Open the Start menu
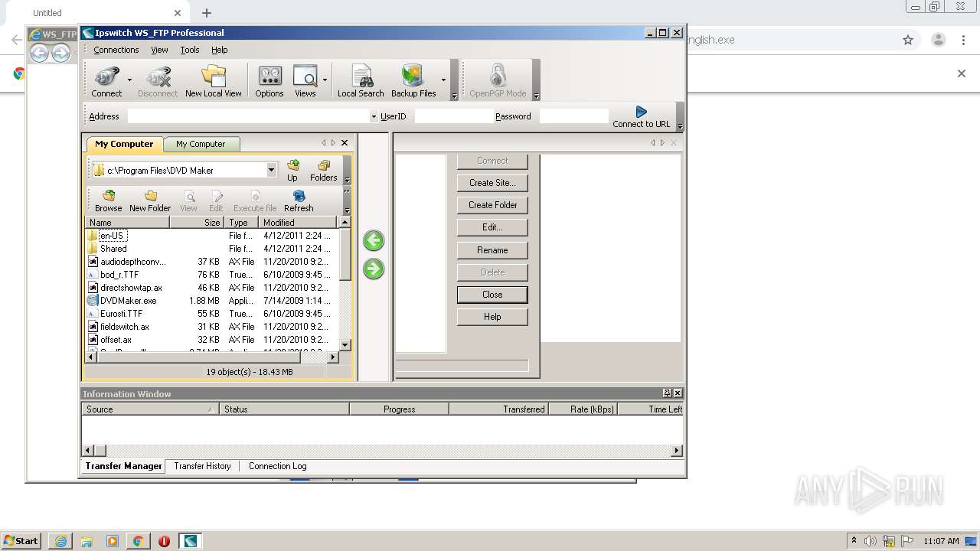Viewport: 980px width, 551px height. (21, 540)
